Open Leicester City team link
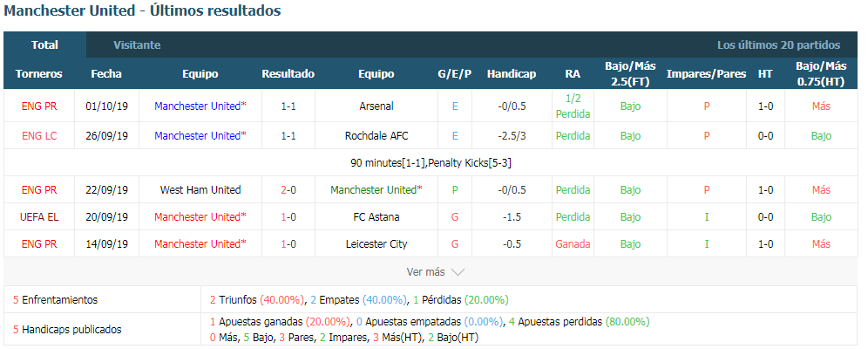Viewport: 868px width, 349px height. point(376,244)
